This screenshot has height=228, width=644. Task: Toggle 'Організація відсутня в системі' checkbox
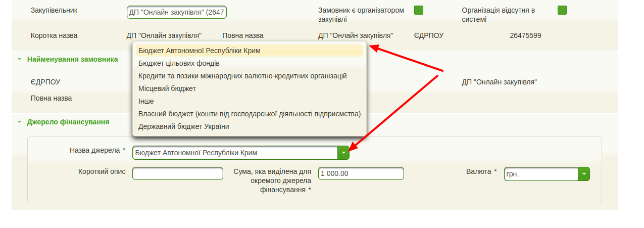(562, 10)
